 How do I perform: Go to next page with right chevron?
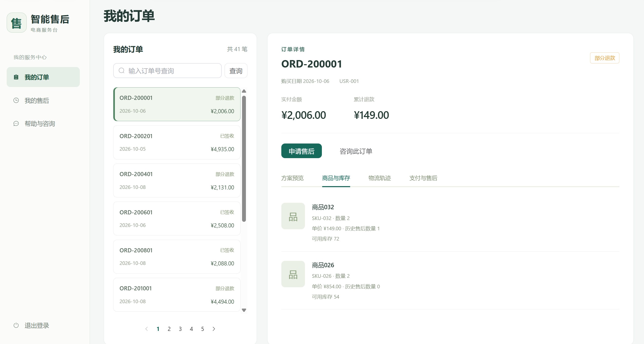(x=214, y=329)
